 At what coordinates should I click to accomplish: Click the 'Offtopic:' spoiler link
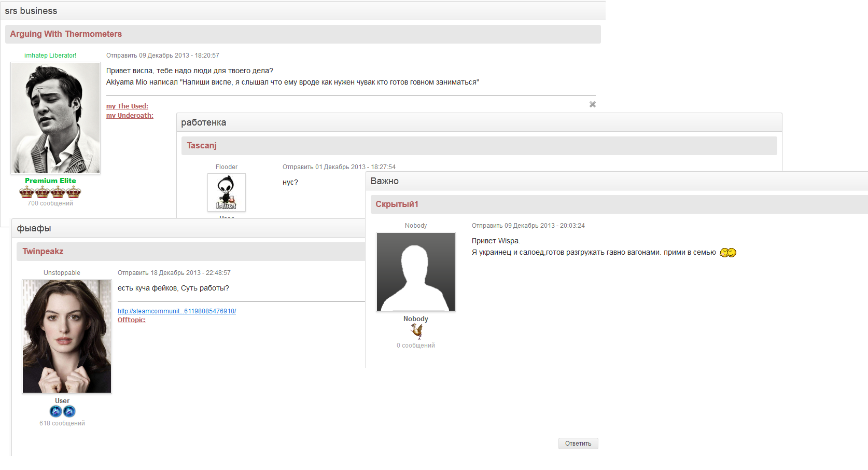131,320
